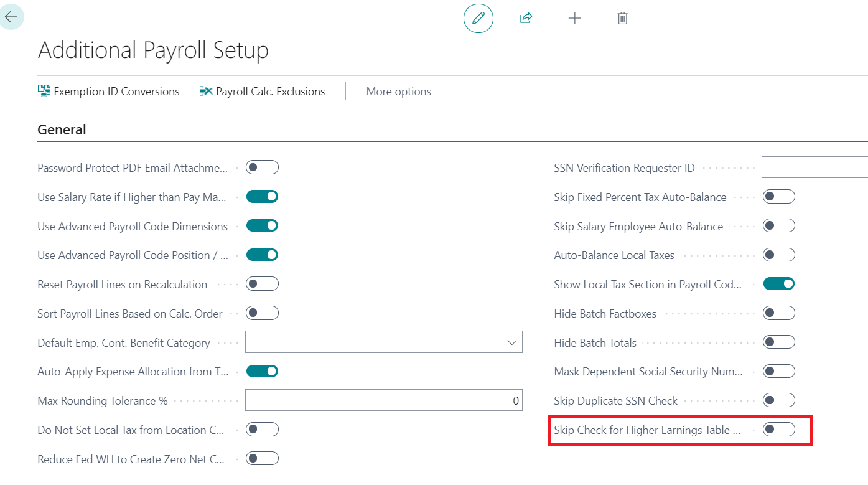Open the share icon
868x485 pixels.
tap(526, 18)
